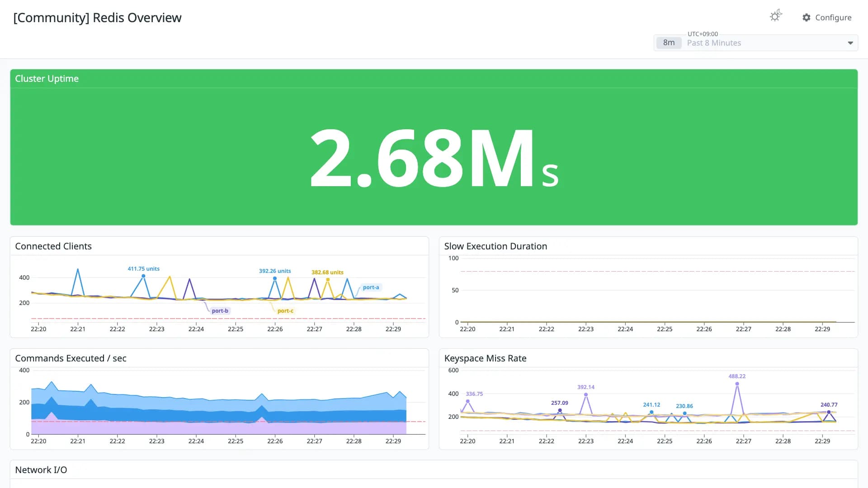Click the 488.22 peak in Keyspace Miss Rate
Image resolution: width=868 pixels, height=488 pixels.
(x=737, y=384)
